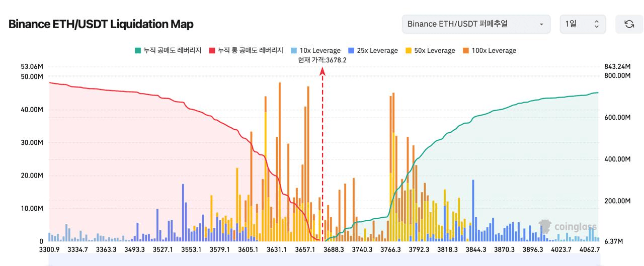Viewport: 644px width, 266px height.
Task: Click the 3527.1 x-axis price label
Action: pyautogui.click(x=163, y=249)
